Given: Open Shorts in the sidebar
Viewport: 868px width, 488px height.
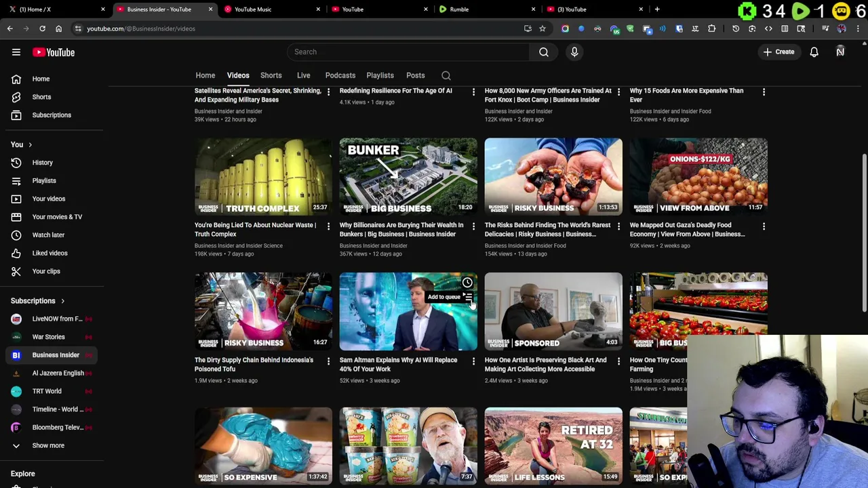Looking at the screenshot, I should coord(52,97).
